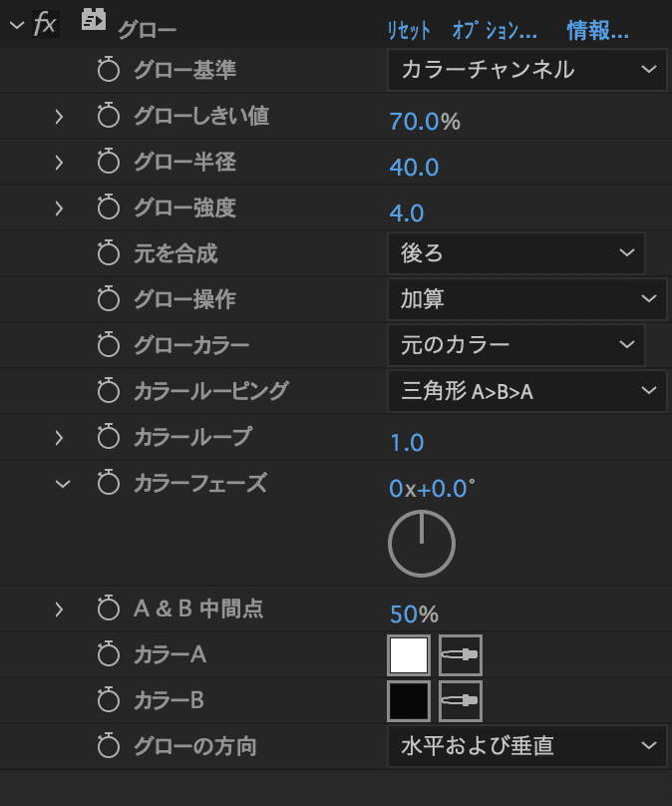Click the stopwatch for カラーフェーズ

[x=108, y=484]
